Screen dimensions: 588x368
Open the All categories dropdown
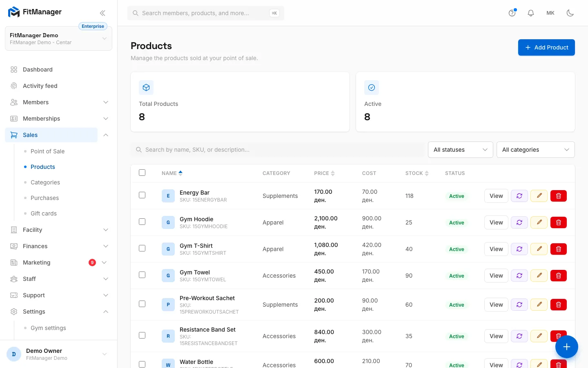(x=536, y=150)
